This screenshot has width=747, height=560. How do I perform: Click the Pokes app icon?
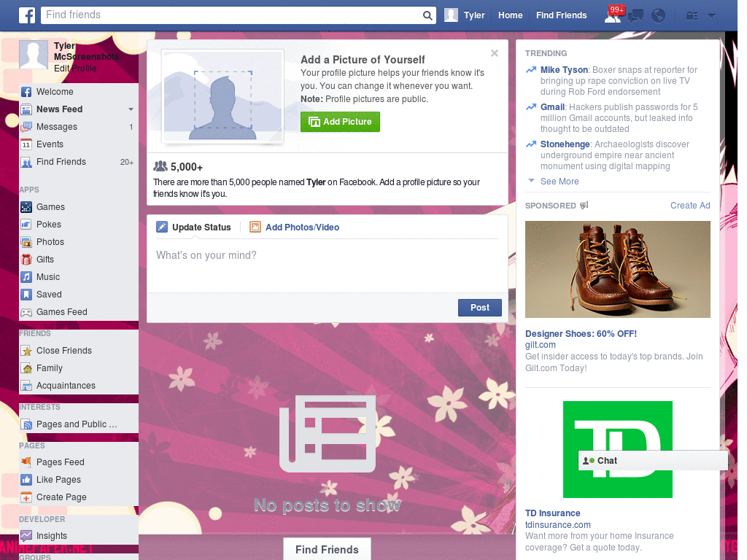[x=27, y=225]
